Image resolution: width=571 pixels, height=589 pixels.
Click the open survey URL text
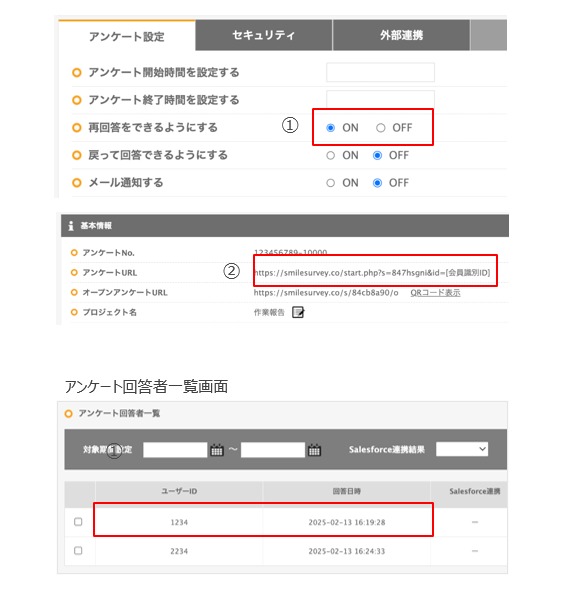point(326,293)
